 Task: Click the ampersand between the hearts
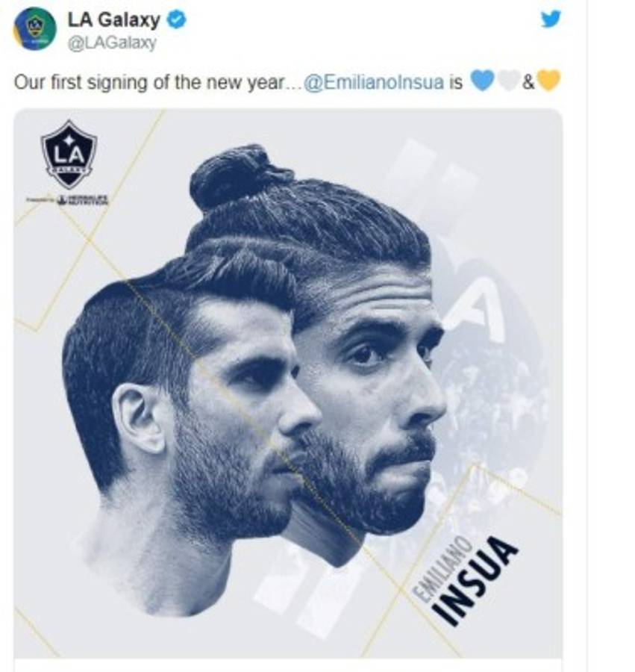click(528, 82)
